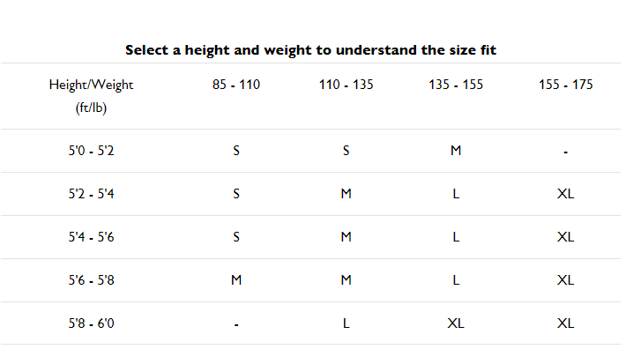This screenshot has width=626, height=364.
Task: Select size M for 5'0 - 5'2 at 135 - 155
Action: tap(456, 151)
